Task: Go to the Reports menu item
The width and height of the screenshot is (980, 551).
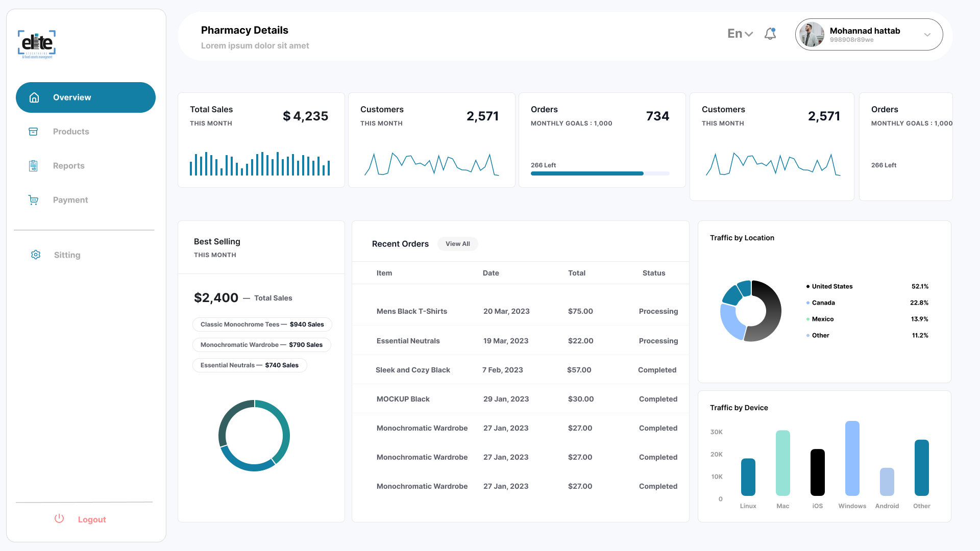Action: coord(69,166)
